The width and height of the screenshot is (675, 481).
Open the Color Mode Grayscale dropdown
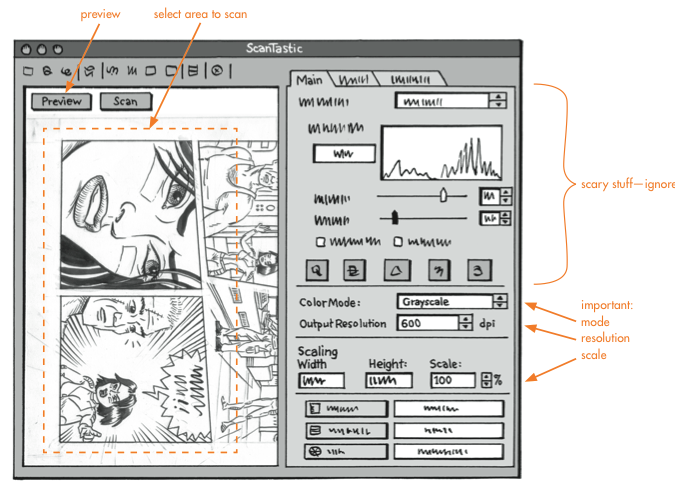click(452, 301)
